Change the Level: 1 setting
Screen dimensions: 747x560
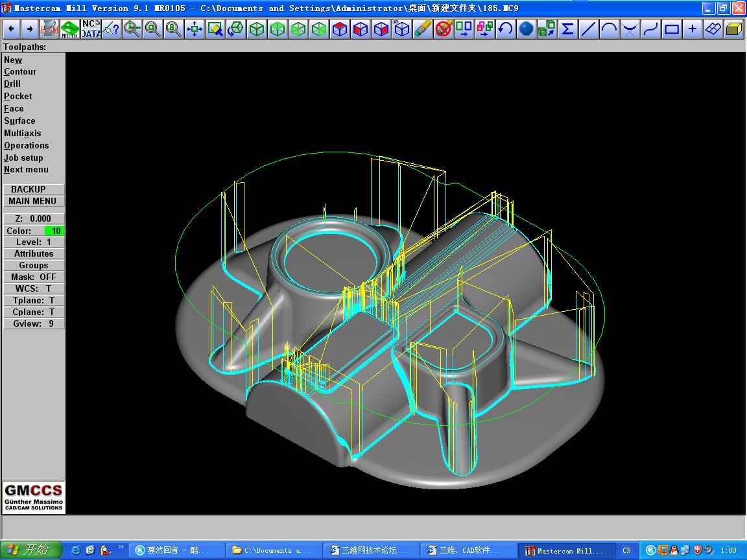click(34, 242)
